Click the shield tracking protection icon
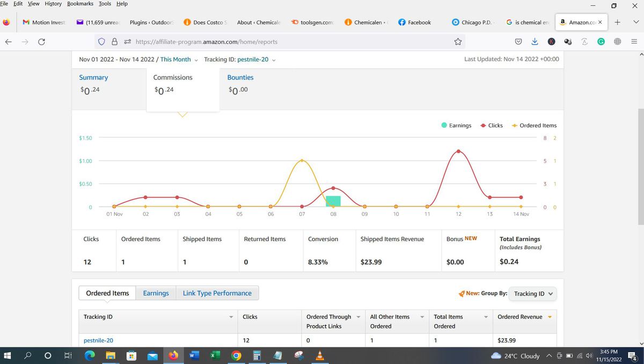This screenshot has height=364, width=644. coord(101,41)
